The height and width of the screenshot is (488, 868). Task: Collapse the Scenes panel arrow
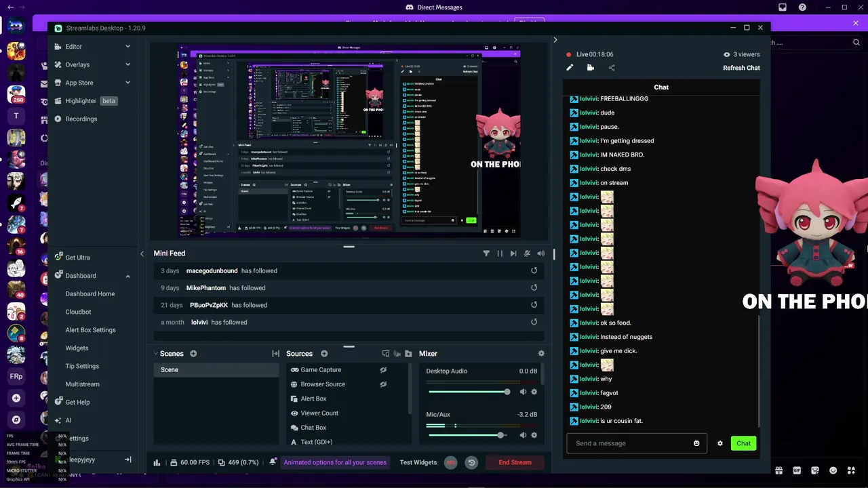[x=155, y=354]
